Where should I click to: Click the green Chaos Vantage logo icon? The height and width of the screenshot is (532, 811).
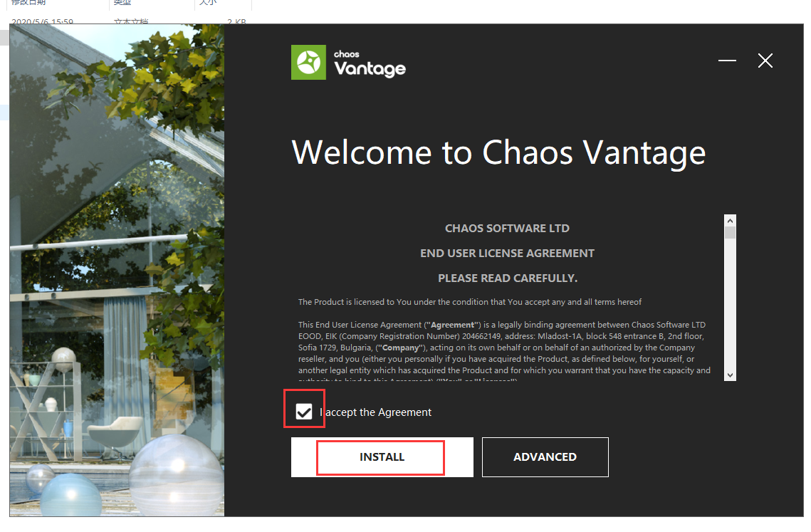coord(308,62)
